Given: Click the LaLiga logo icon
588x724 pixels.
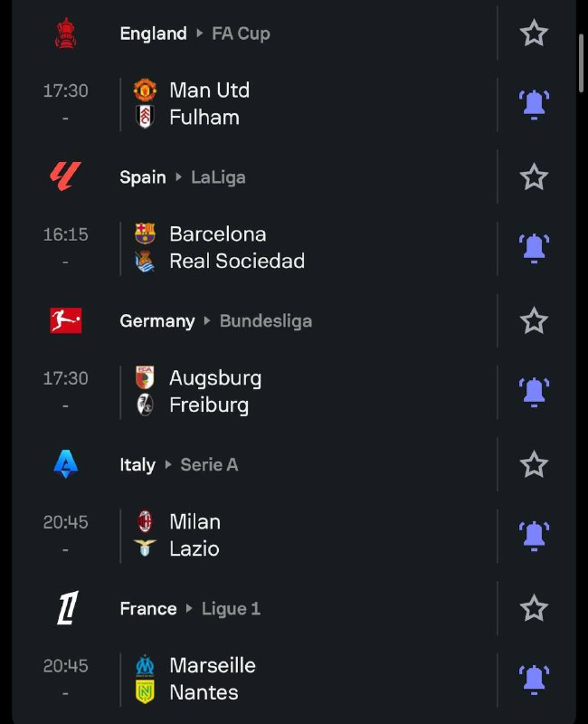Looking at the screenshot, I should [65, 176].
